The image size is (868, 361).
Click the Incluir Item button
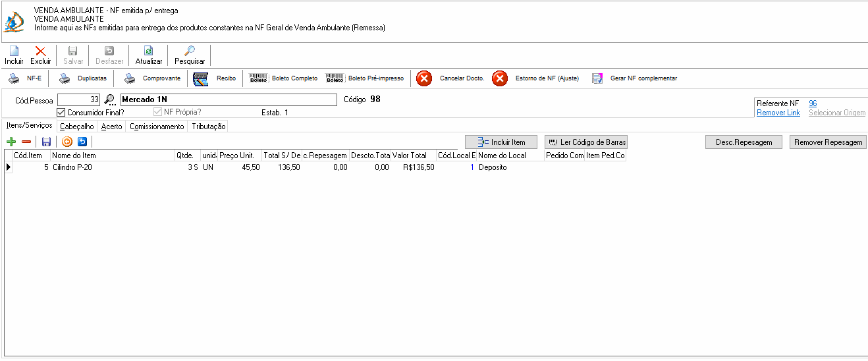[501, 142]
